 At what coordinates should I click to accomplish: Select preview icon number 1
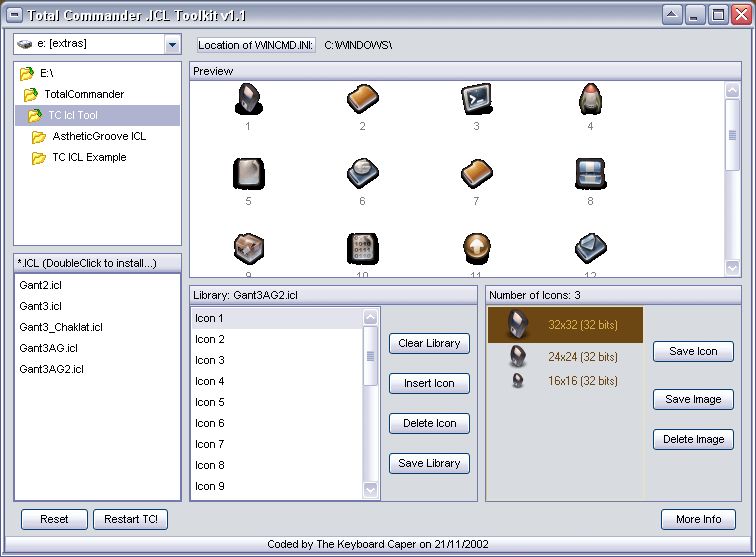(249, 99)
